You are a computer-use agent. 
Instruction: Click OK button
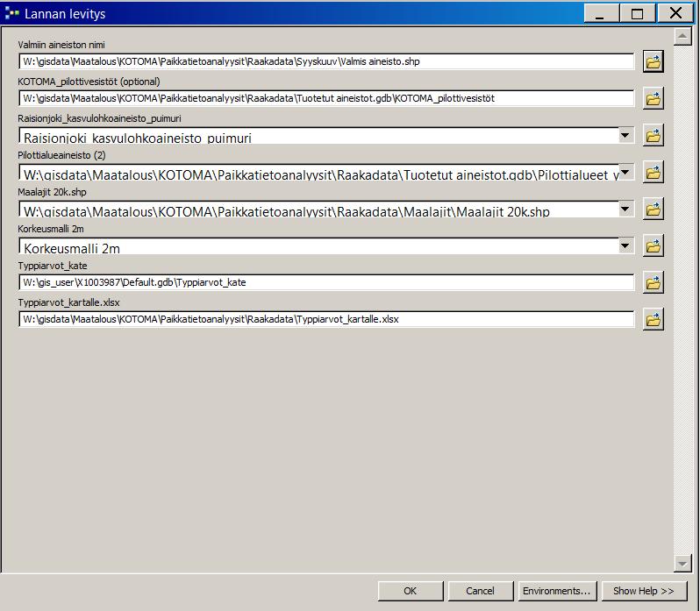pos(411,591)
